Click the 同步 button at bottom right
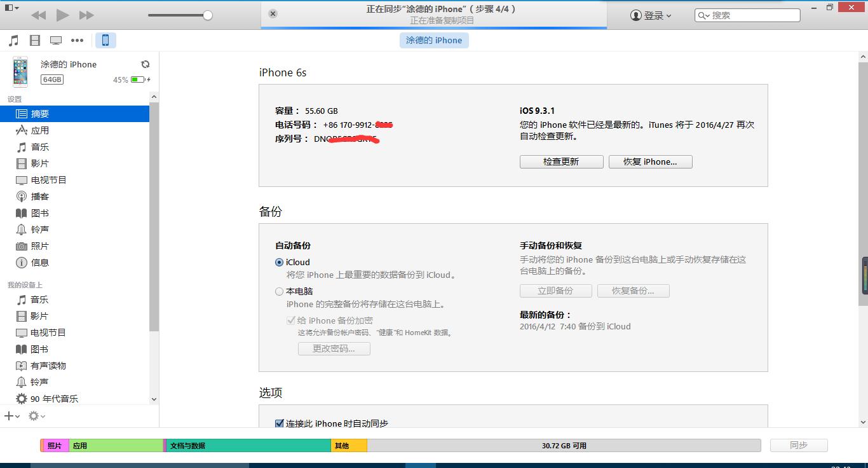The image size is (868, 468). [798, 445]
